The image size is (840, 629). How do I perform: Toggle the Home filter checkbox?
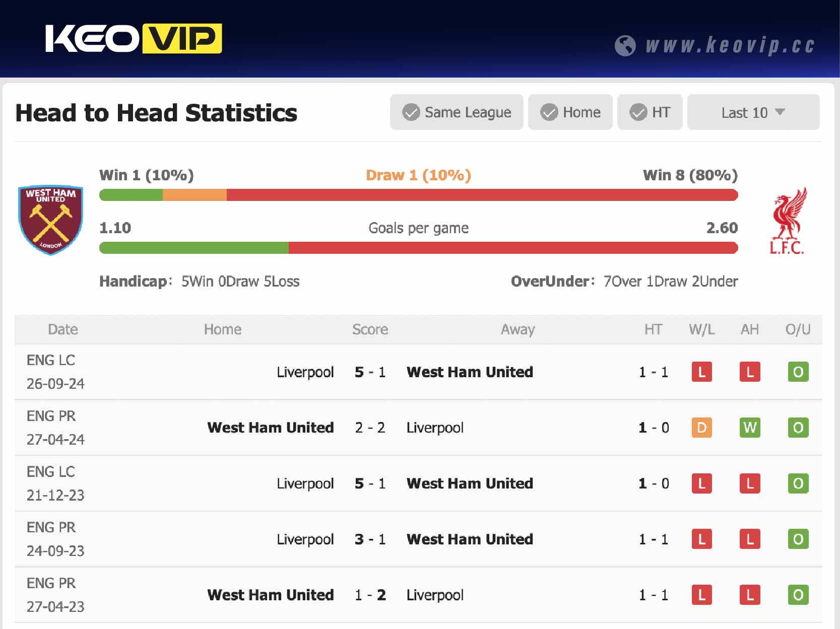[570, 112]
